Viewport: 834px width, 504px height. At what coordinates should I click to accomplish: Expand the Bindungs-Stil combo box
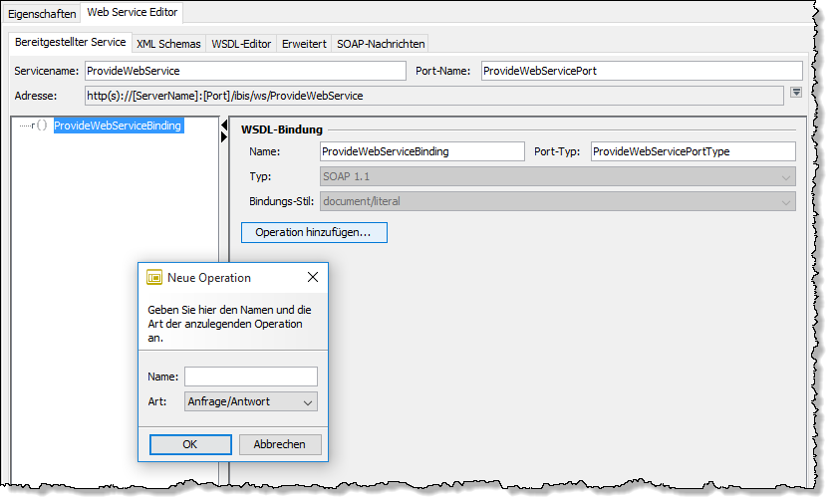click(x=557, y=201)
